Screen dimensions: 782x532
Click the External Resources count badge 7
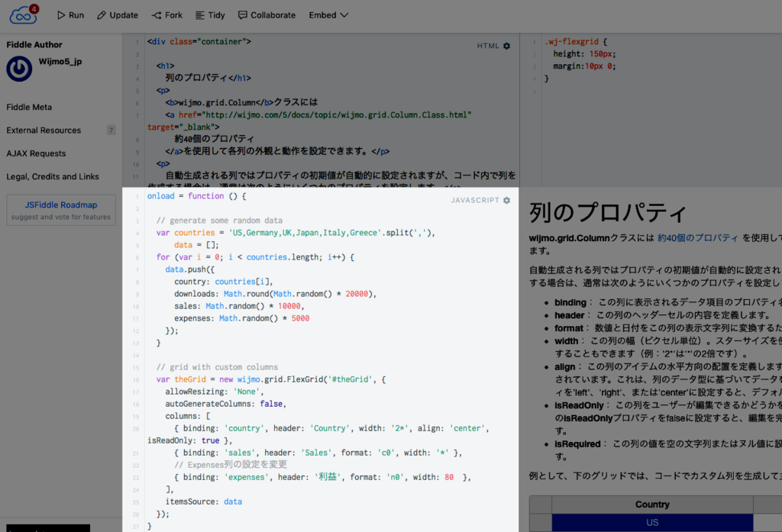click(111, 130)
